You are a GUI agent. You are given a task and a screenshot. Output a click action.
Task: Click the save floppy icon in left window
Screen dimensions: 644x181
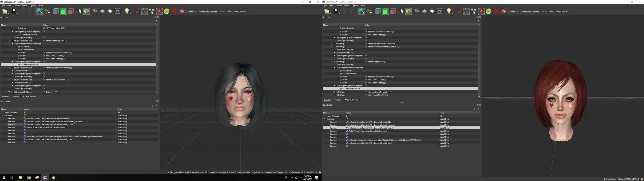coord(14,11)
